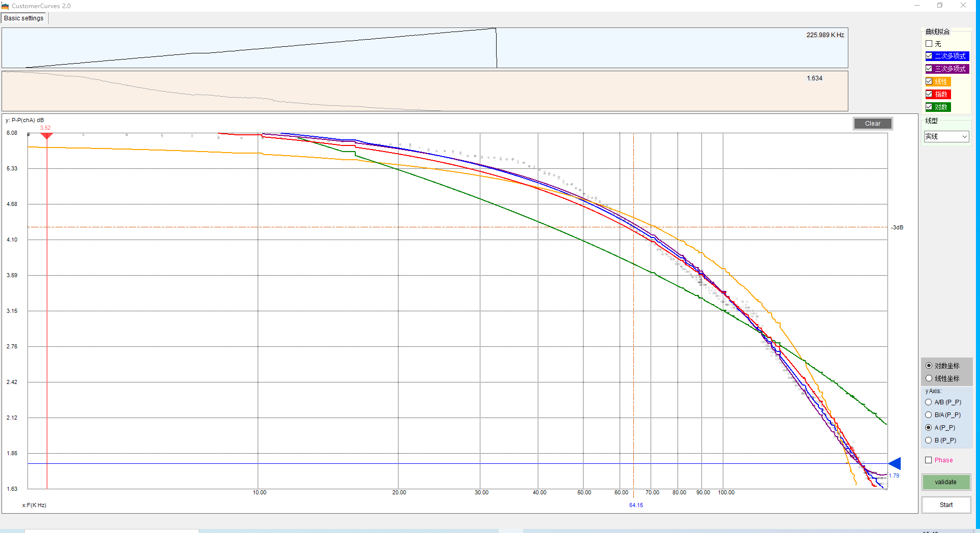Image resolution: width=980 pixels, height=533 pixels.
Task: Click the red triangle cursor marker
Action: (47, 136)
